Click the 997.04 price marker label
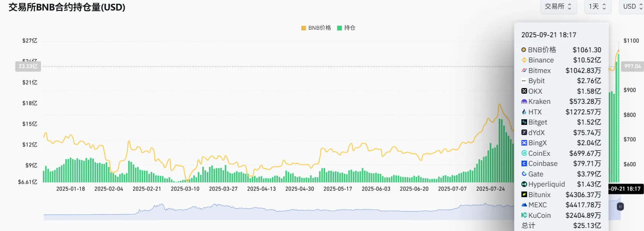The image size is (644, 231). (x=632, y=66)
